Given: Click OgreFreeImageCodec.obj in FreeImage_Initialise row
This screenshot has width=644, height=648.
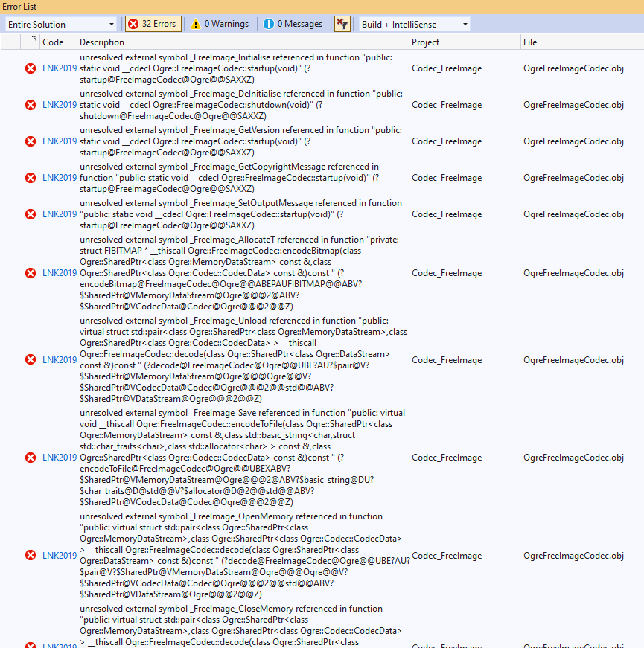Looking at the screenshot, I should (x=574, y=68).
